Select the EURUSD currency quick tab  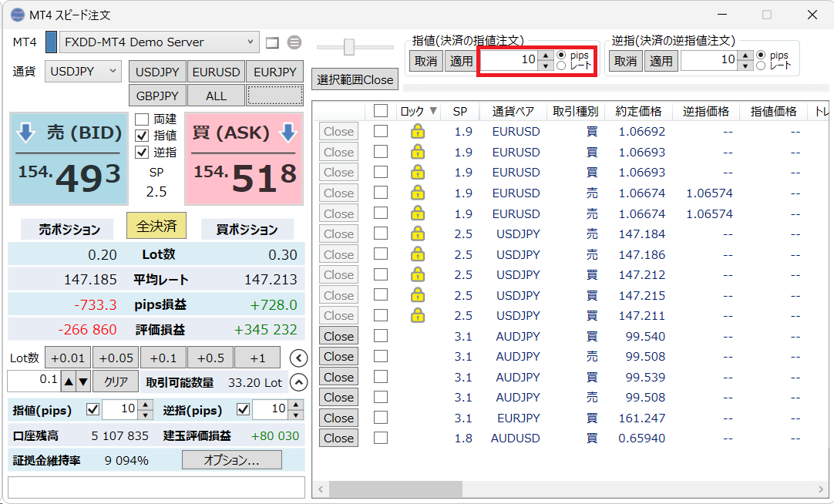click(216, 72)
